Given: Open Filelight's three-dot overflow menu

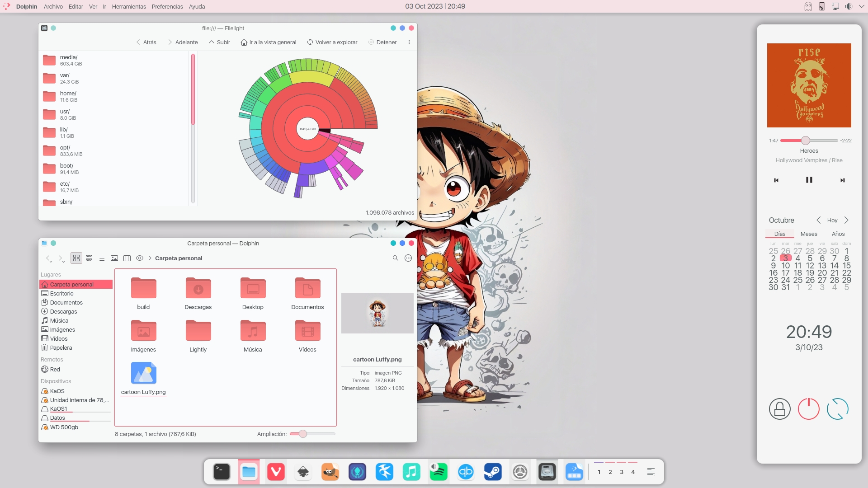Looking at the screenshot, I should 409,42.
